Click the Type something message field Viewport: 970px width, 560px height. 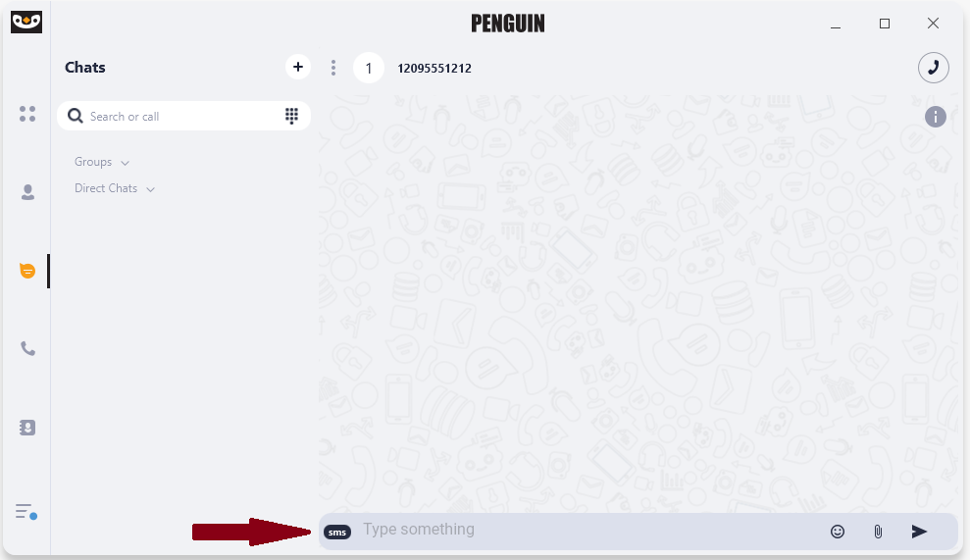590,530
